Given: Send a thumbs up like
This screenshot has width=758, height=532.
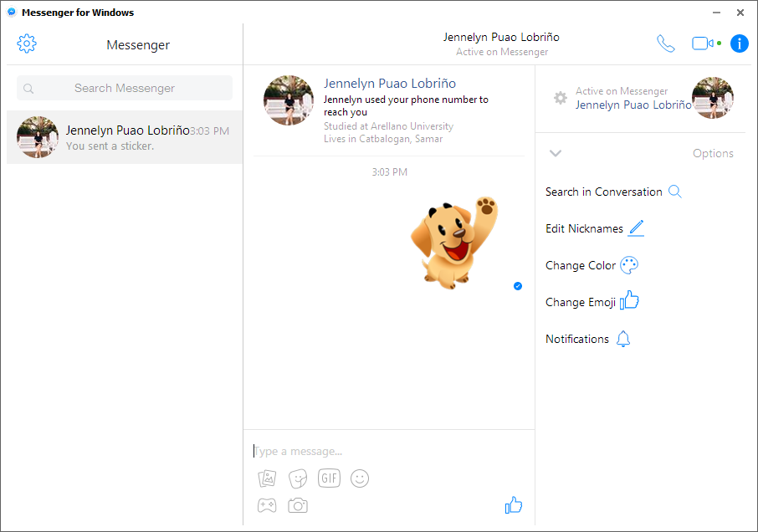Looking at the screenshot, I should [x=513, y=505].
